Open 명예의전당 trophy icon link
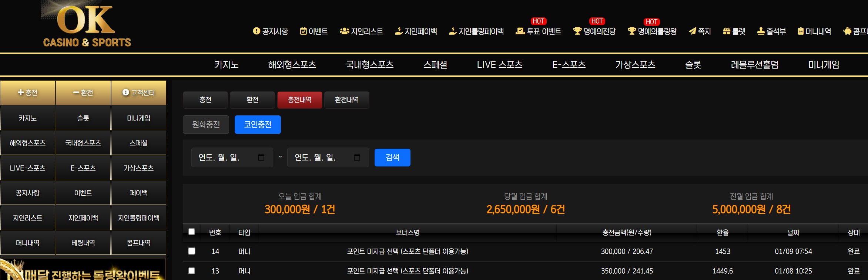 [x=577, y=31]
